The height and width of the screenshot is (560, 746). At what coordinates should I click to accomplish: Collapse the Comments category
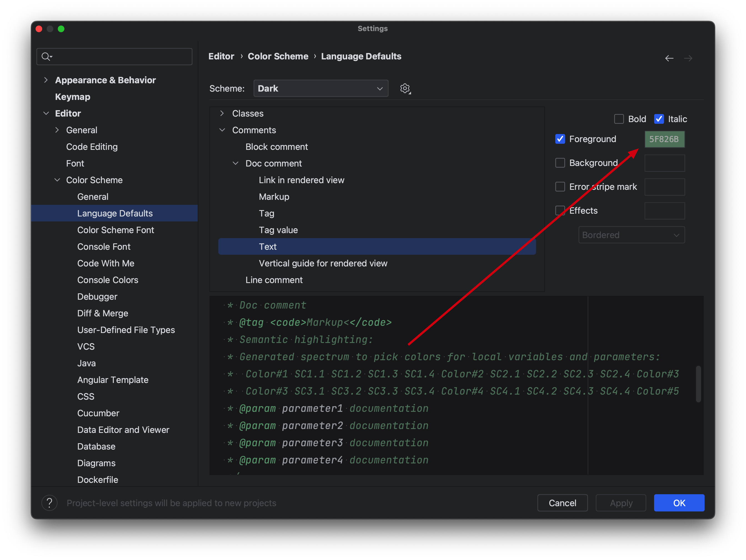pos(222,130)
